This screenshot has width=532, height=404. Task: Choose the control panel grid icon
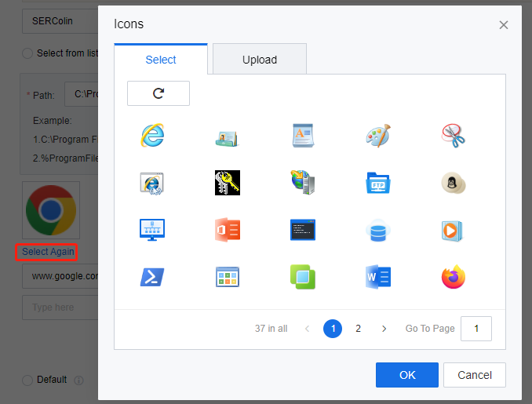point(228,277)
